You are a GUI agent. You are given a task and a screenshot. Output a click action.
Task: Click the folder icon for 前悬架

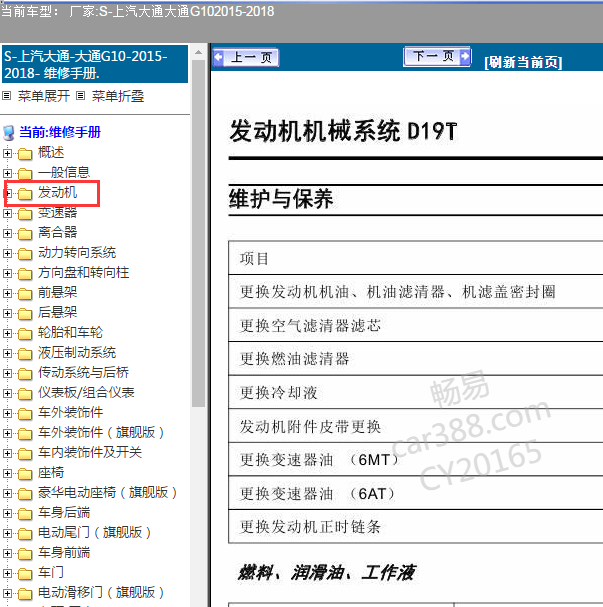click(25, 294)
